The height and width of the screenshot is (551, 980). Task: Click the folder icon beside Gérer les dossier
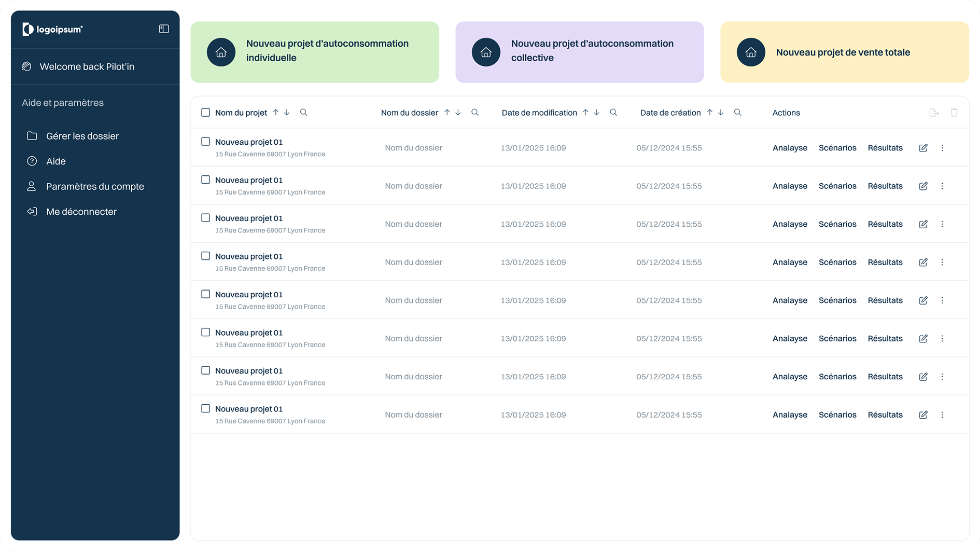coord(32,136)
